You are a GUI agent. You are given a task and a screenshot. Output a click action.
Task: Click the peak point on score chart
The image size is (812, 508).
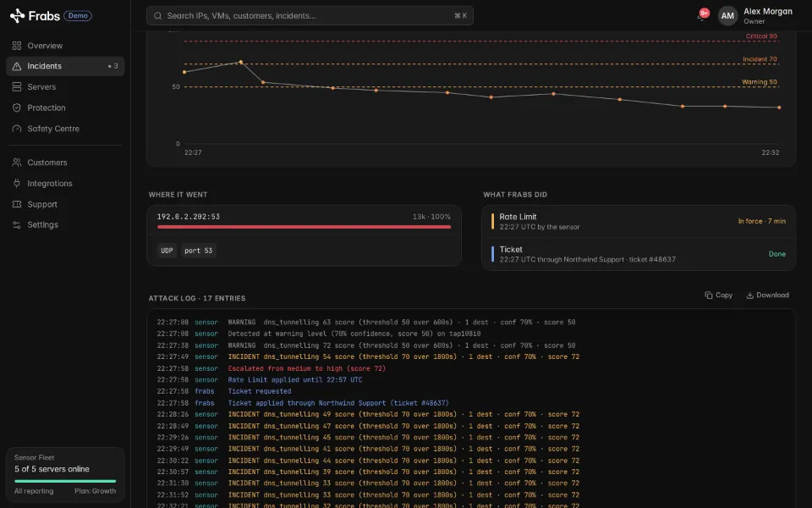(241, 62)
